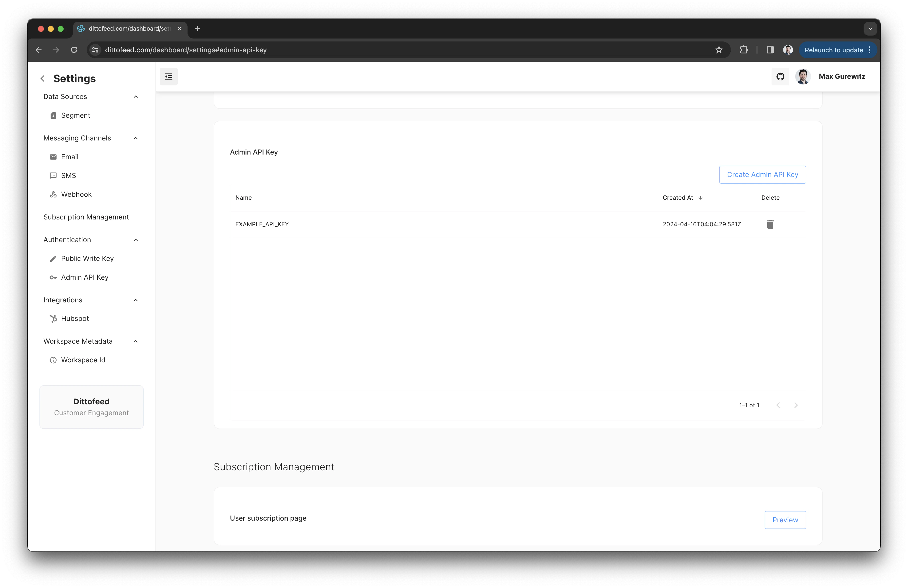Image resolution: width=908 pixels, height=588 pixels.
Task: Select the Email messaging channel
Action: (70, 157)
